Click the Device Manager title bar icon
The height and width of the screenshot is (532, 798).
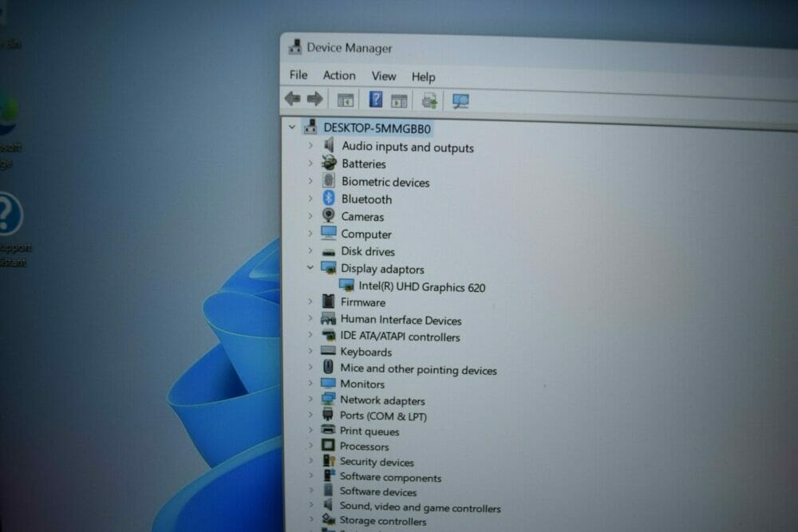click(295, 47)
